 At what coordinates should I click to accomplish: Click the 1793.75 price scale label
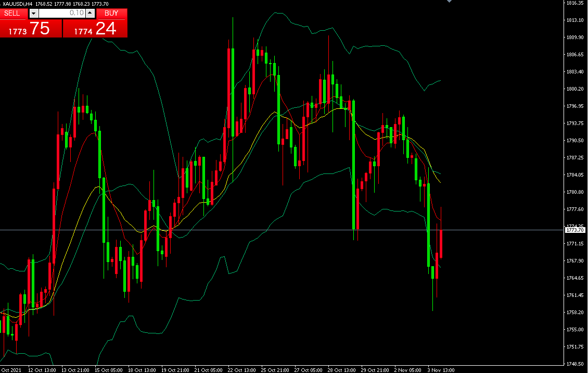tap(575, 123)
